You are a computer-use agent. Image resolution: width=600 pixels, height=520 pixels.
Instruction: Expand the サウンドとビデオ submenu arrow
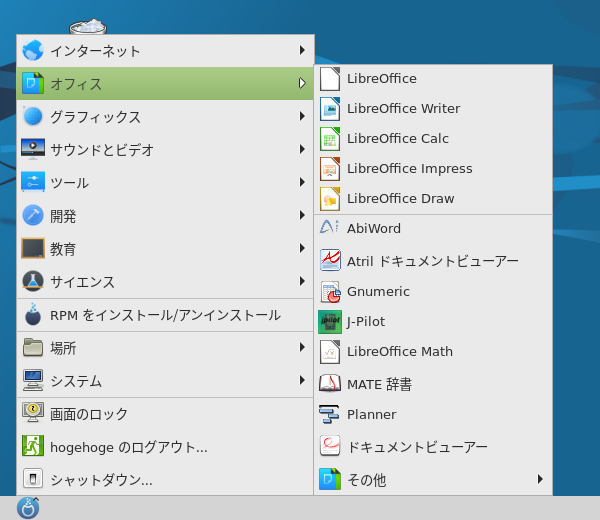pyautogui.click(x=302, y=149)
